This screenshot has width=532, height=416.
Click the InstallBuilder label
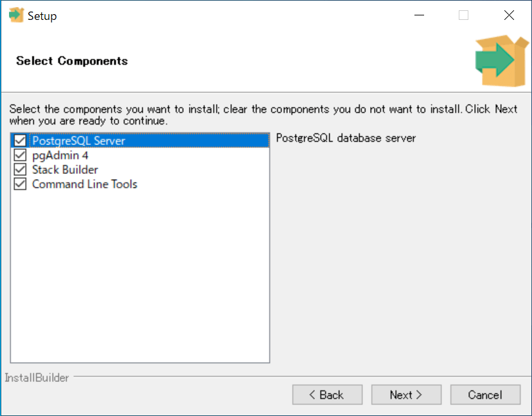[37, 378]
